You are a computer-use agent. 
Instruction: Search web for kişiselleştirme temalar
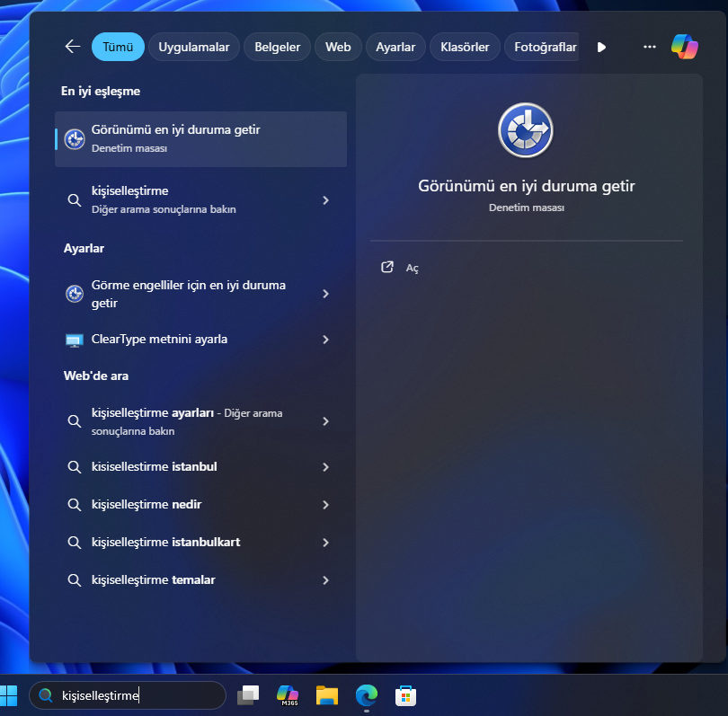[x=201, y=580]
